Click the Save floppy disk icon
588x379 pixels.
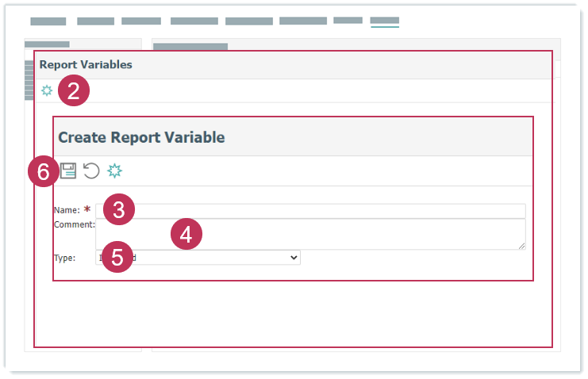point(68,170)
